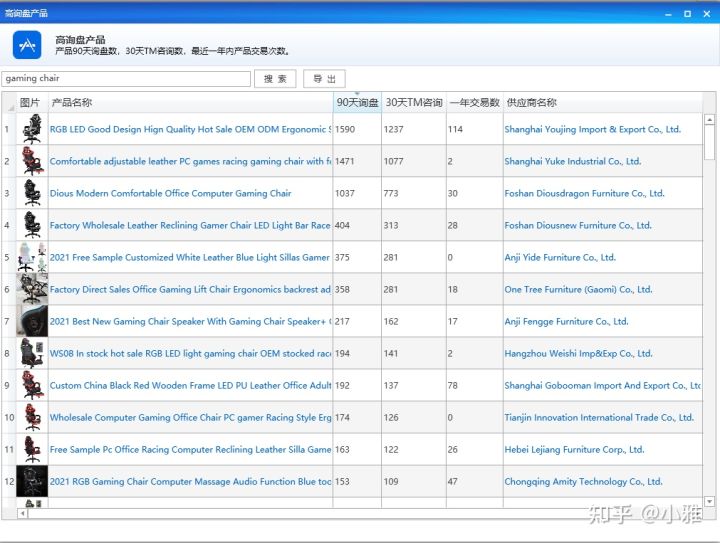Sort by 90天询盘 column header
Screen dimensions: 720x543
(357, 102)
